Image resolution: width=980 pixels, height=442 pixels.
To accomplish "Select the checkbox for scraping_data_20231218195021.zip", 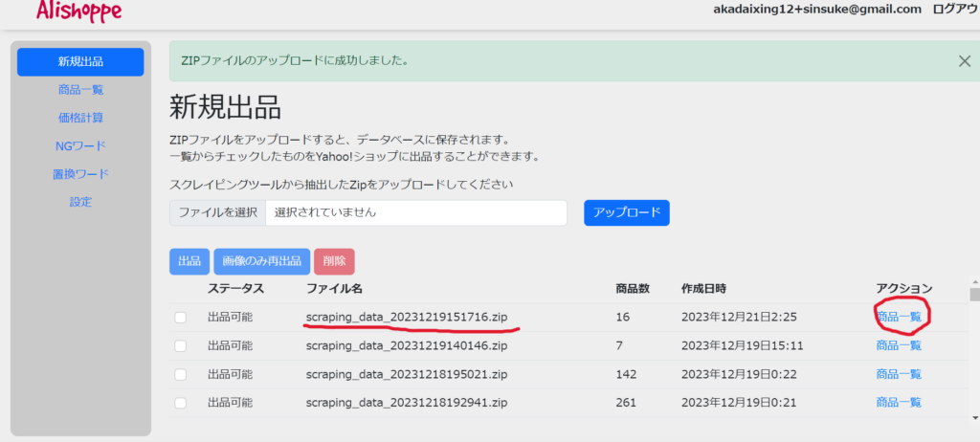I will click(x=181, y=374).
